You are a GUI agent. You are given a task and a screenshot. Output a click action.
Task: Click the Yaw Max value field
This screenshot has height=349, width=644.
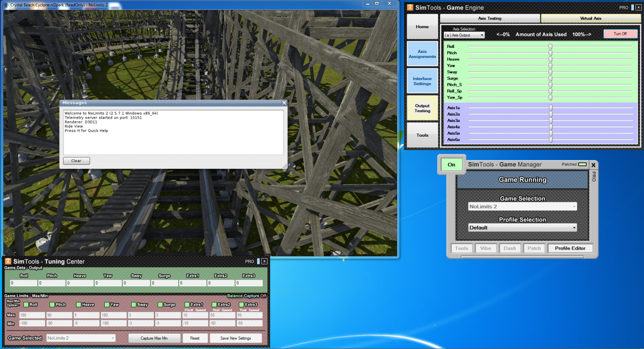(114, 315)
